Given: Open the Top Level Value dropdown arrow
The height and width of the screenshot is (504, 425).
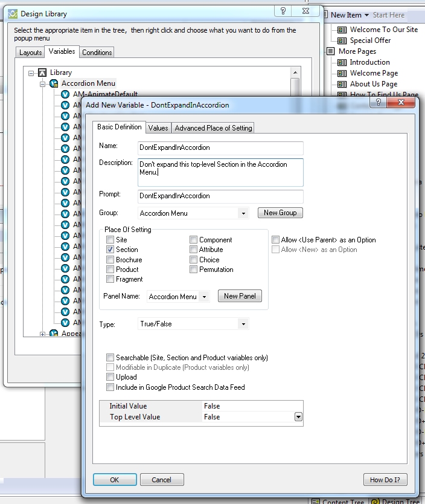Looking at the screenshot, I should point(298,417).
